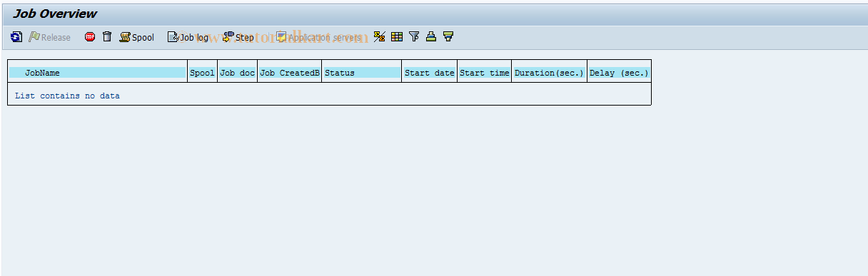Select the Job CreatedB column header
The height and width of the screenshot is (276, 868).
pos(290,73)
